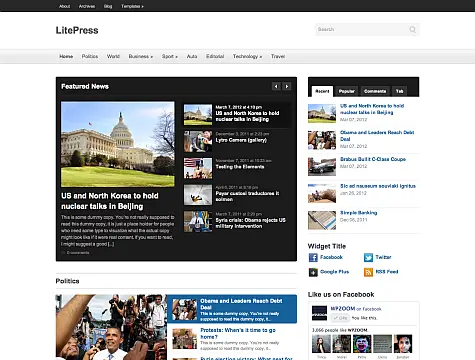Switch to the Comments tab
The height and width of the screenshot is (360, 475).
click(375, 91)
